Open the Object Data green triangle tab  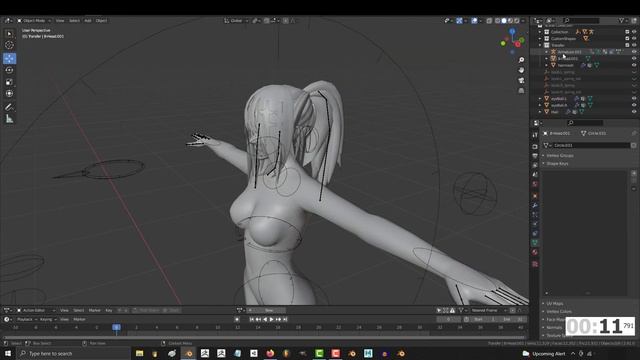(x=535, y=242)
